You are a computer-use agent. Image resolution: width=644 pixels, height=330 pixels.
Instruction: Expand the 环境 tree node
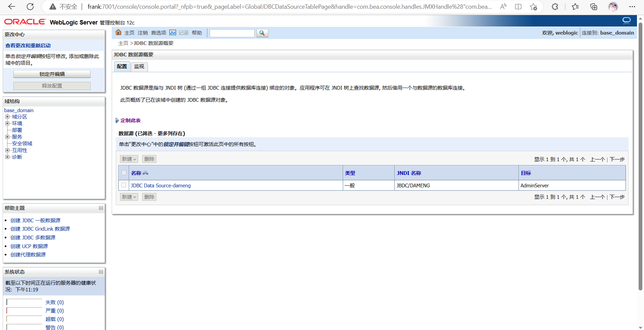[x=7, y=124]
